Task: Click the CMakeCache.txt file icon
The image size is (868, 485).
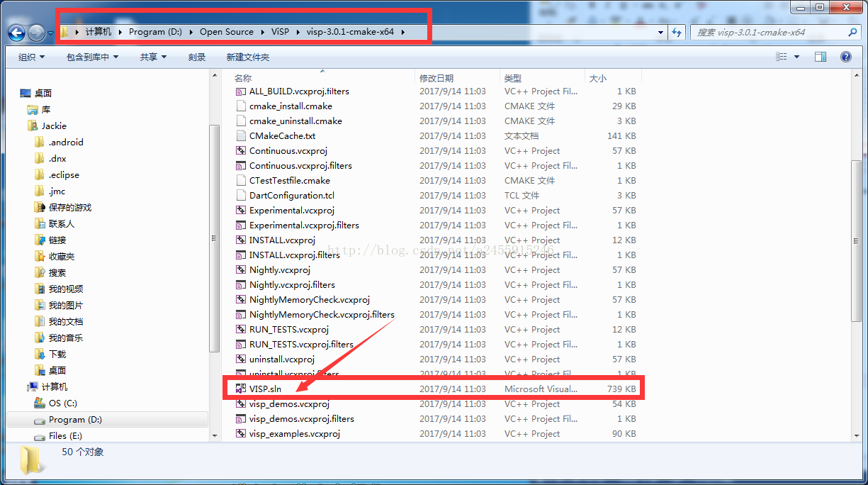Action: coord(241,135)
